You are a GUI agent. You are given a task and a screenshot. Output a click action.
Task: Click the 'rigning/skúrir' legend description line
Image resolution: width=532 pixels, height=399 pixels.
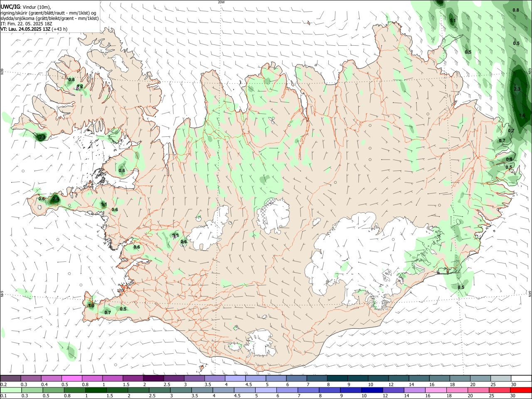(x=49, y=13)
